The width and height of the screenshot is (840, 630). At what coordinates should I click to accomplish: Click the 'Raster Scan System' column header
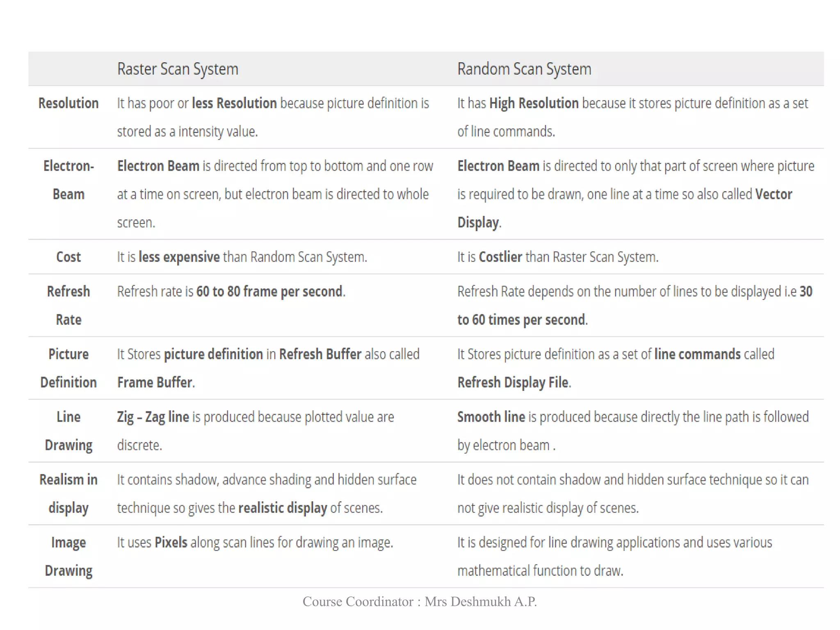(178, 69)
